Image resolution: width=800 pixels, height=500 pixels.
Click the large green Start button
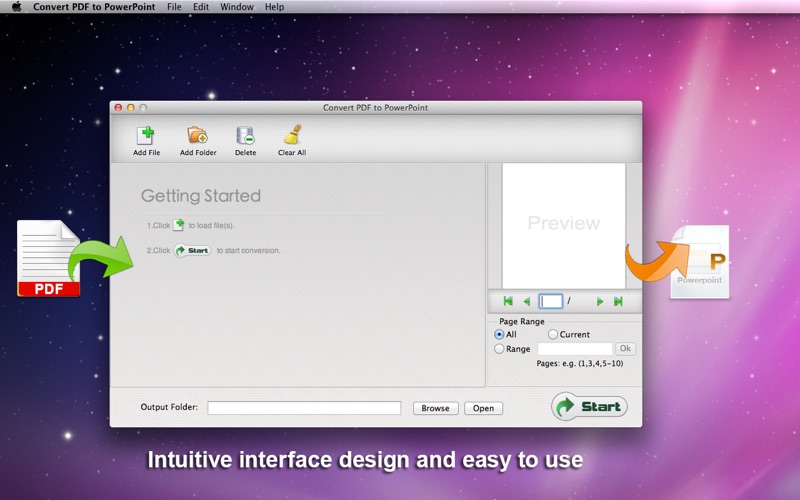point(589,407)
